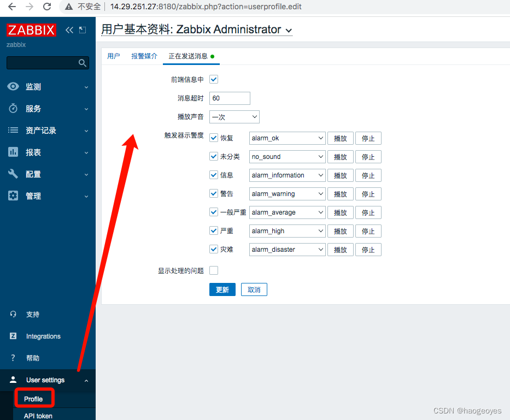Play the 信息 alarm_information sound
This screenshot has width=510, height=420.
tap(340, 175)
